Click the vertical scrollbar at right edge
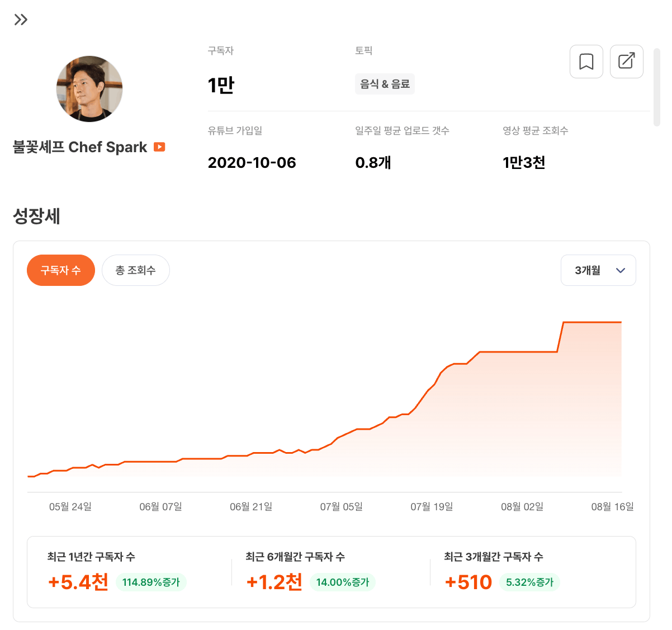The height and width of the screenshot is (630, 672). pyautogui.click(x=657, y=87)
